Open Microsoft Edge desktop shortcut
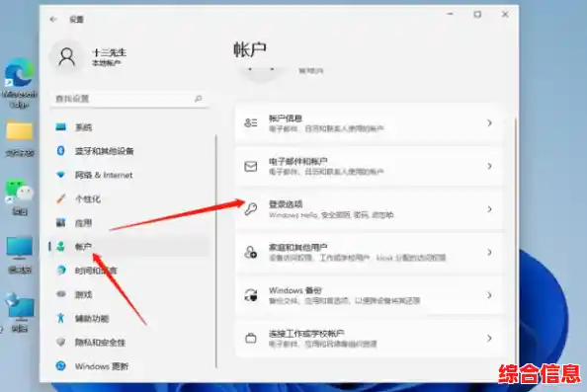Screen dimensions: 587x392 pos(20,83)
